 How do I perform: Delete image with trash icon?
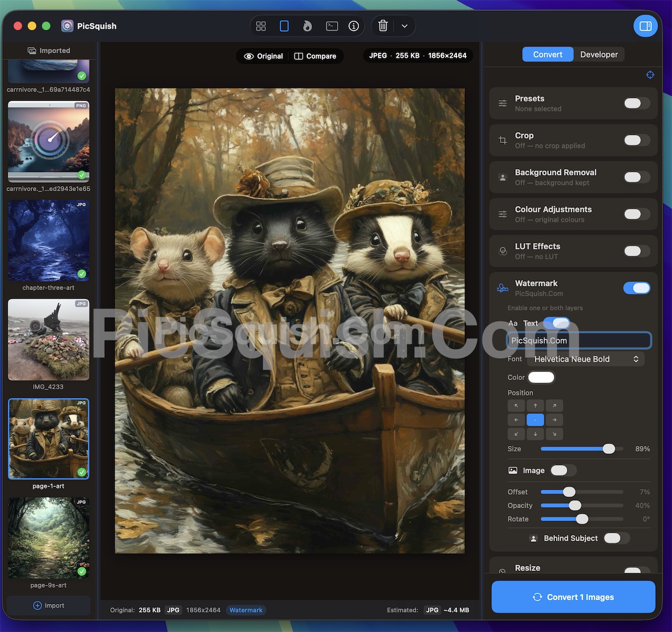tap(383, 26)
